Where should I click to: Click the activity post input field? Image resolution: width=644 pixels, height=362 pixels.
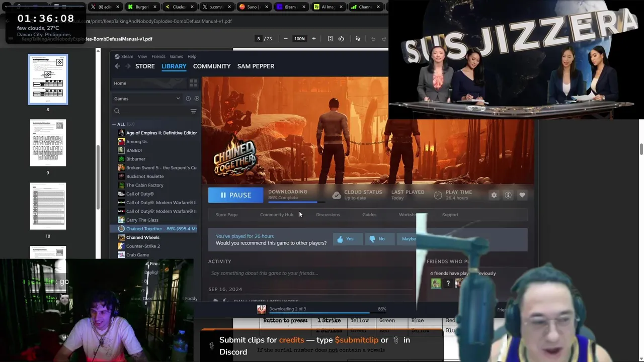tap(311, 273)
